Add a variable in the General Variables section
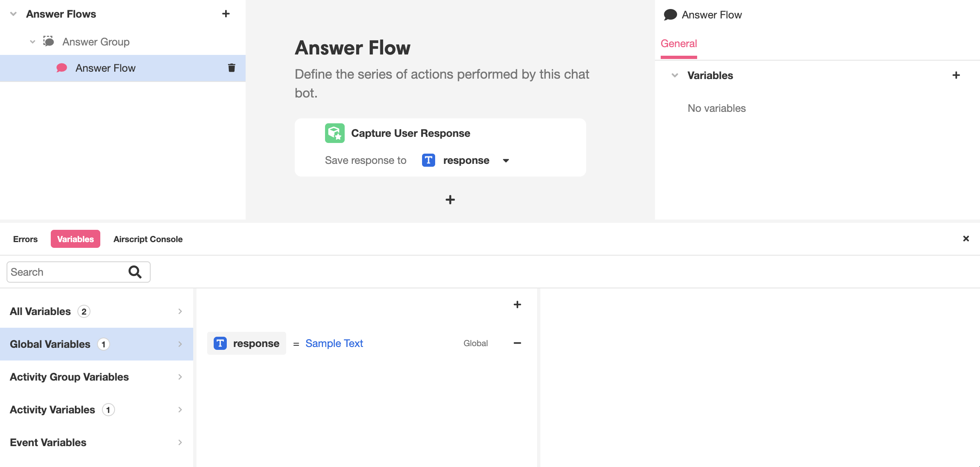980x467 pixels. click(956, 75)
